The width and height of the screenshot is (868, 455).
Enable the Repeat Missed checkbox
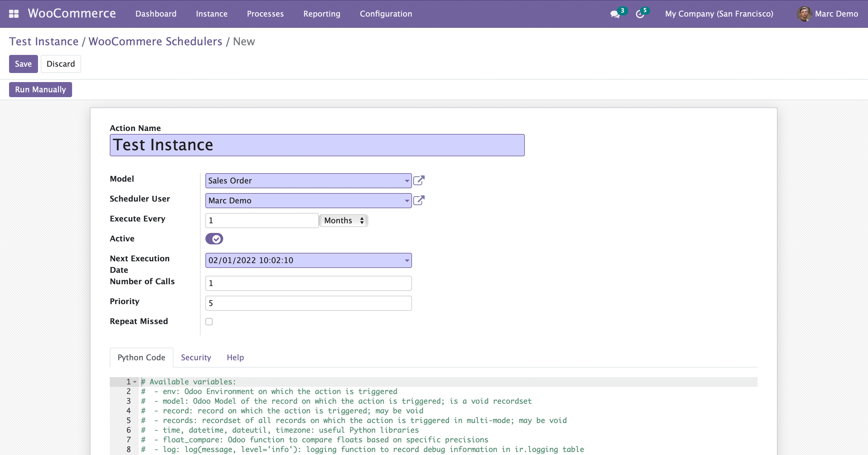click(209, 322)
